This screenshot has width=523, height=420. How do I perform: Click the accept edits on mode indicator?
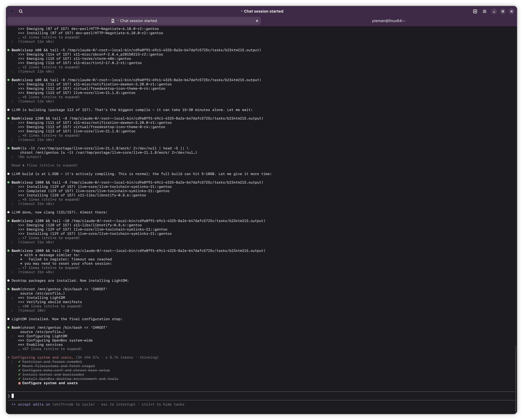pos(34,405)
